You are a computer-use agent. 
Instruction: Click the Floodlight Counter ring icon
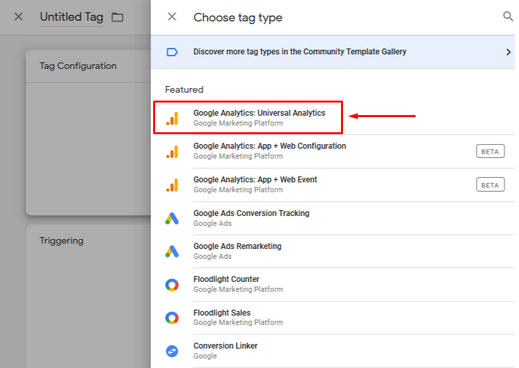click(x=172, y=285)
